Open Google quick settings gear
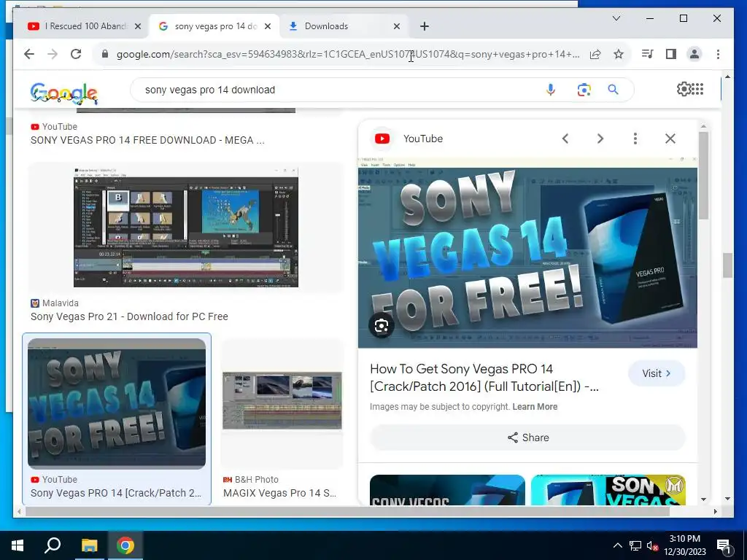This screenshot has width=747, height=560. tap(684, 89)
